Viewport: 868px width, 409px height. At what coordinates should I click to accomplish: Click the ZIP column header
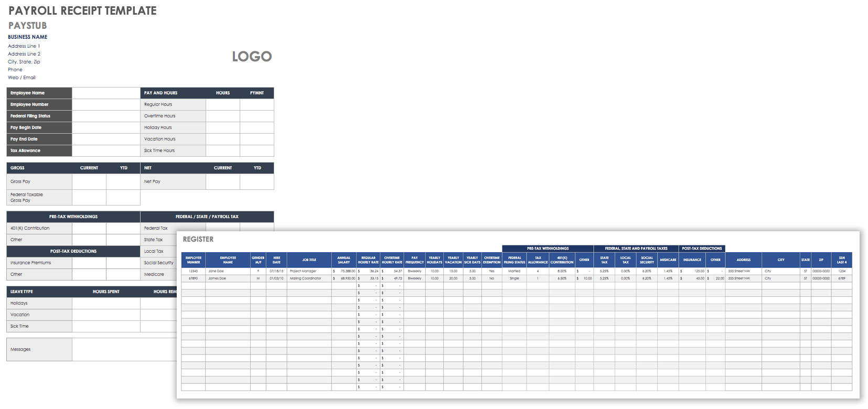[x=821, y=260]
